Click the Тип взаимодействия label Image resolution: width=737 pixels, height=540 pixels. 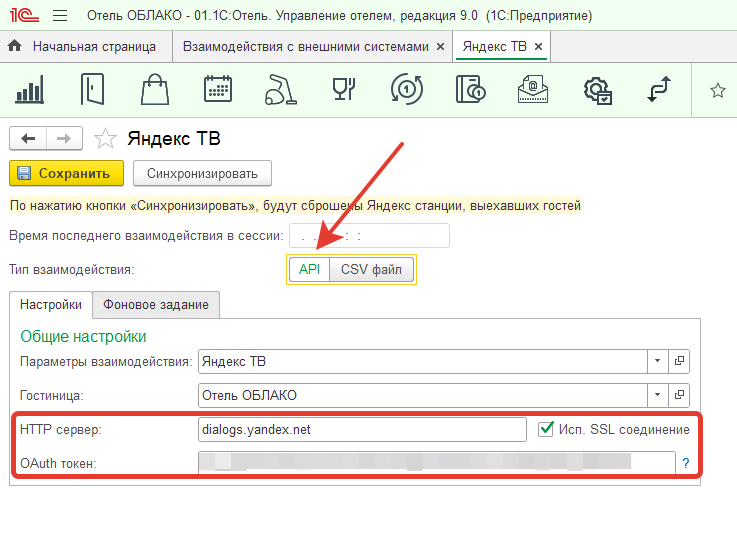pos(71,269)
